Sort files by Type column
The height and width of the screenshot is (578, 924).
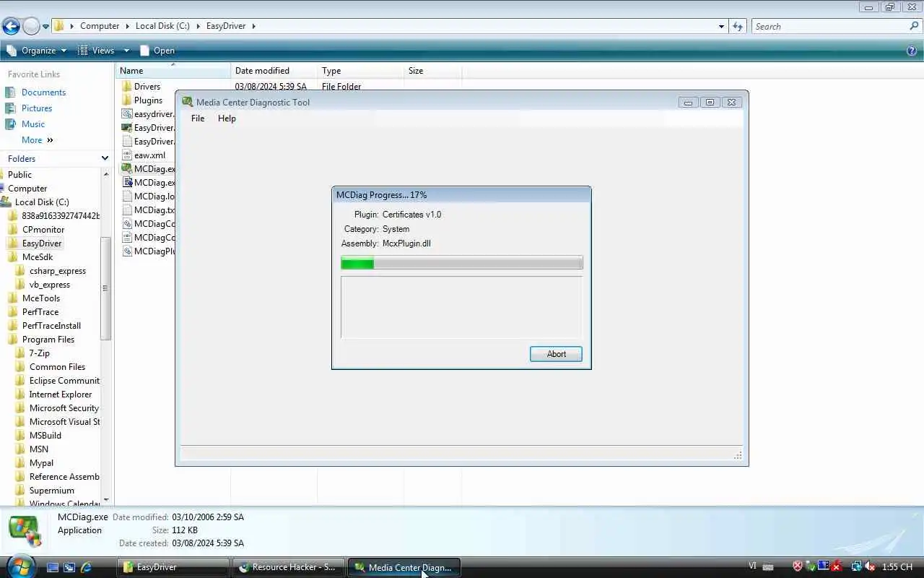(361, 71)
